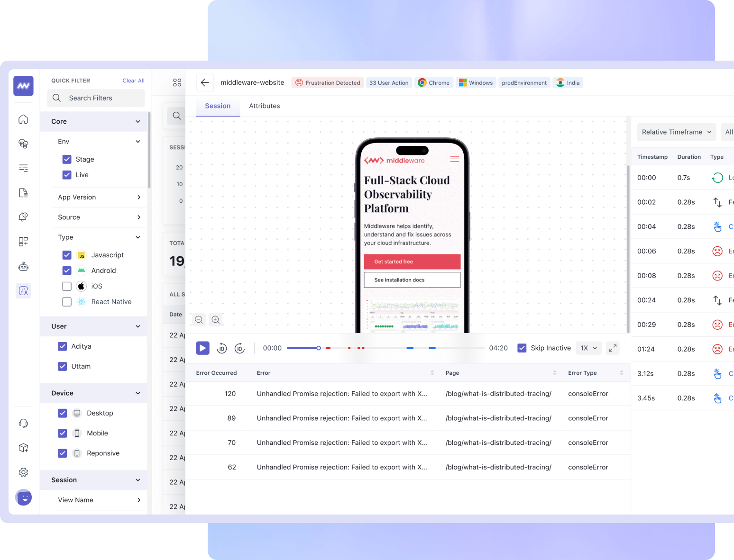The width and height of the screenshot is (734, 560).
Task: Uncheck the Live environment checkbox
Action: (67, 175)
